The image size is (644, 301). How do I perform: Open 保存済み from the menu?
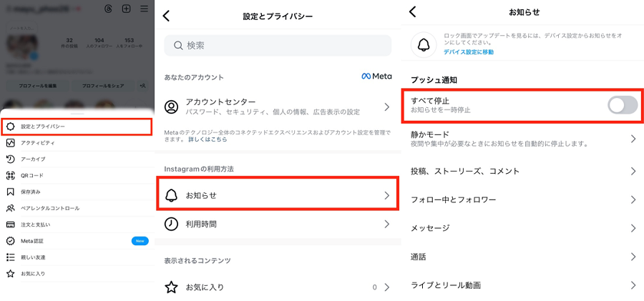coord(31,192)
